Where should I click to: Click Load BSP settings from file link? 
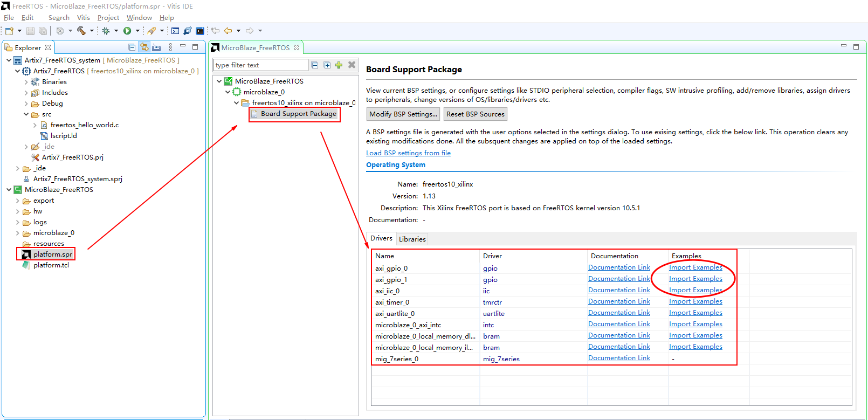pos(408,153)
